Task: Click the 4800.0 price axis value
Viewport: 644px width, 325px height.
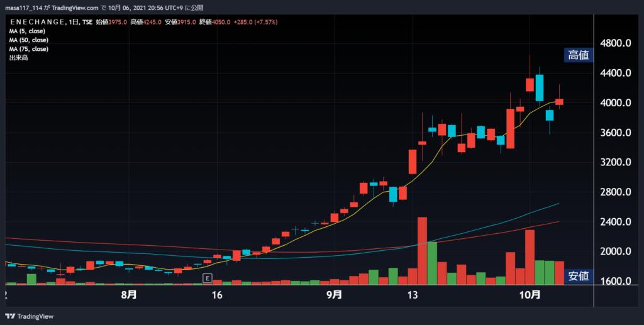Action: point(615,43)
